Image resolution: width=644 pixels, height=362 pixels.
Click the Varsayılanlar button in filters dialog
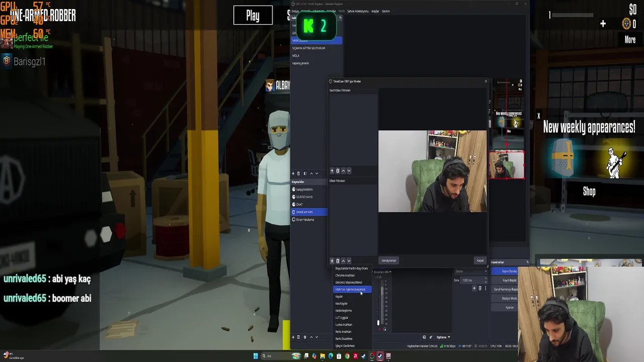(x=389, y=260)
